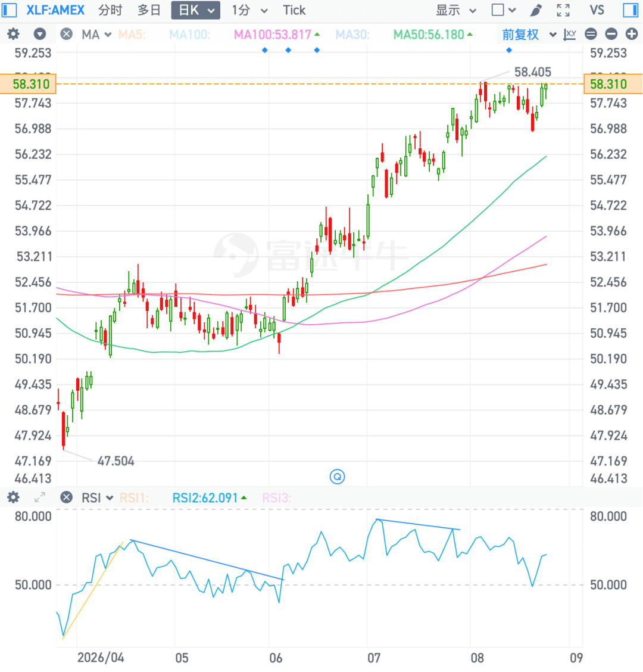
Task: Toggle the left sidebar panel icon
Action: tap(10, 10)
